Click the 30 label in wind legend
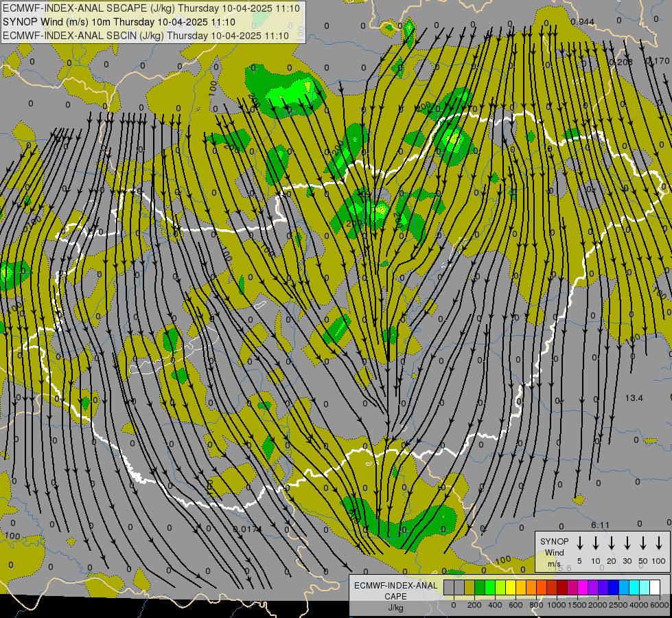The image size is (672, 618). [x=627, y=561]
